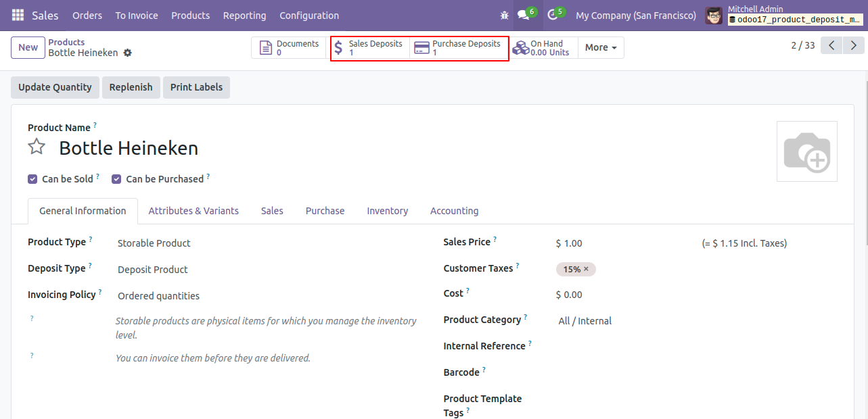Toggle the Can be Purchased checkbox
The height and width of the screenshot is (419, 868).
(x=116, y=179)
